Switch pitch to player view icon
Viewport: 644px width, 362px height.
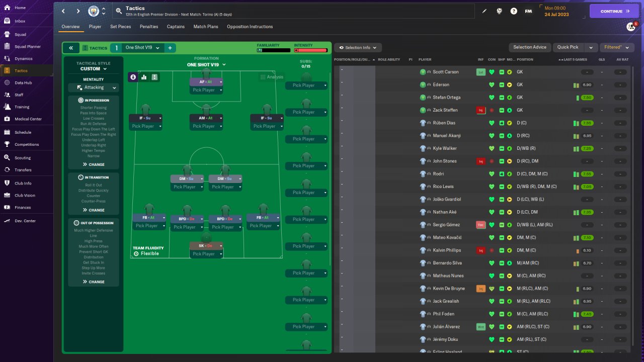(133, 77)
